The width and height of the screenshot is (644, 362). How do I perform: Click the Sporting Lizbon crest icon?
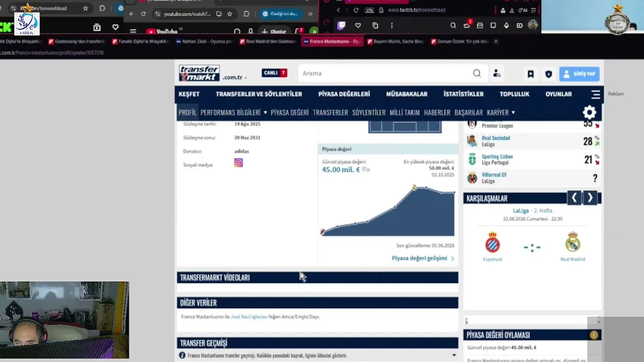coord(472,160)
